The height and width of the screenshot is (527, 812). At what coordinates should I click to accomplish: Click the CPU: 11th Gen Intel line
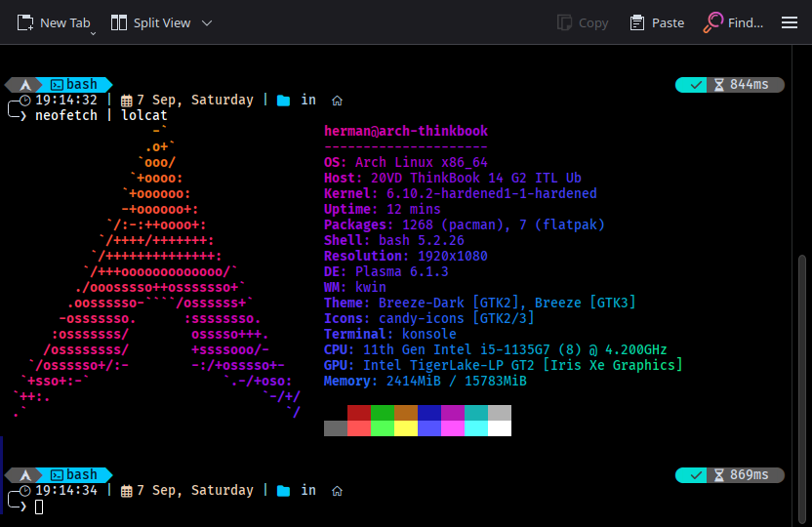coord(496,349)
